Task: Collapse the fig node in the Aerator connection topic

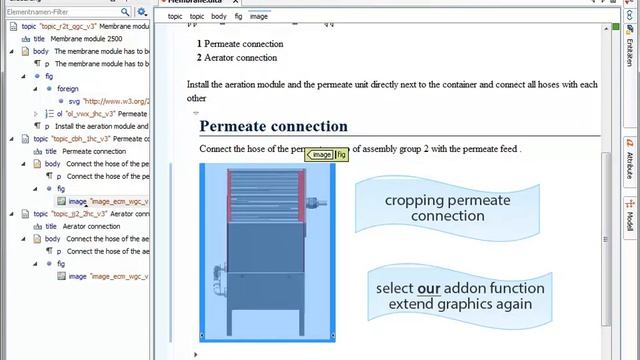Action: pyautogui.click(x=35, y=264)
